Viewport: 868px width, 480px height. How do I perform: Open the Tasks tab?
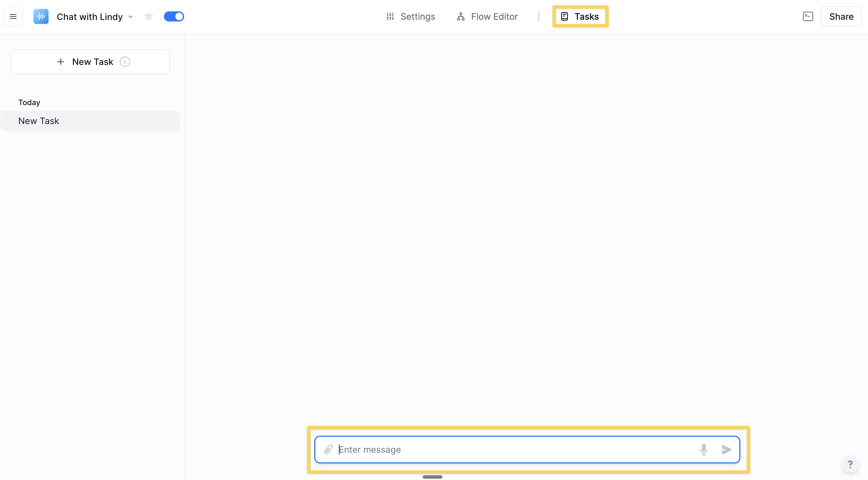tap(580, 16)
